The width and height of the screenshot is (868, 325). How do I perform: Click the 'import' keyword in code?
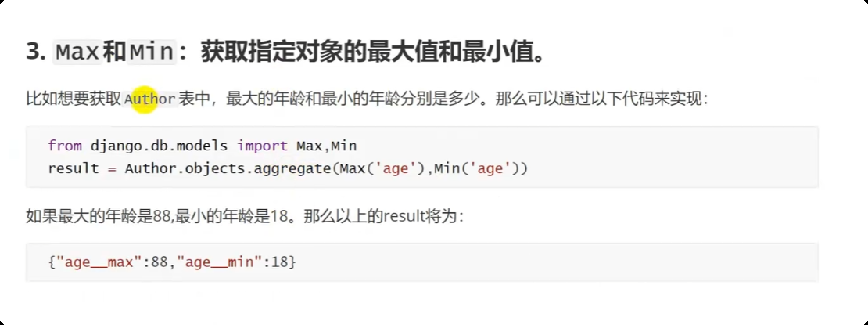pos(263,146)
